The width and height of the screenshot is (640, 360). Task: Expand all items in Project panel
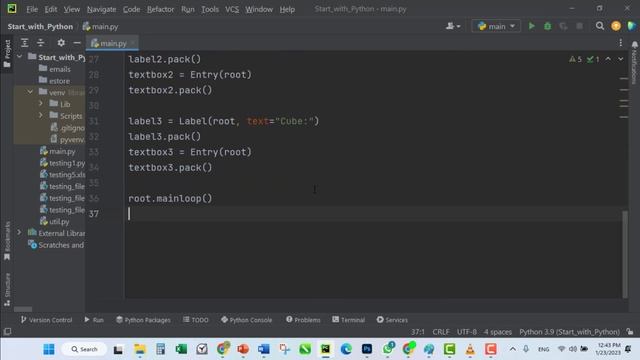click(x=24, y=42)
